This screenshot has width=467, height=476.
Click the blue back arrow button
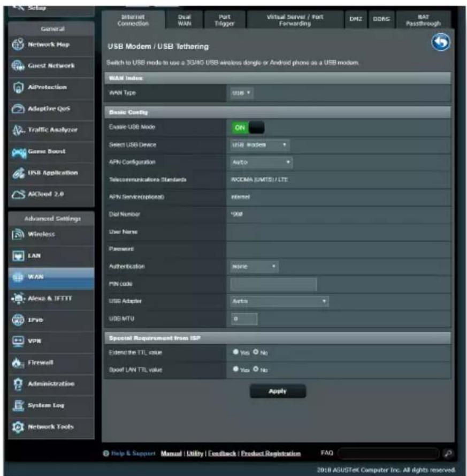pyautogui.click(x=441, y=42)
